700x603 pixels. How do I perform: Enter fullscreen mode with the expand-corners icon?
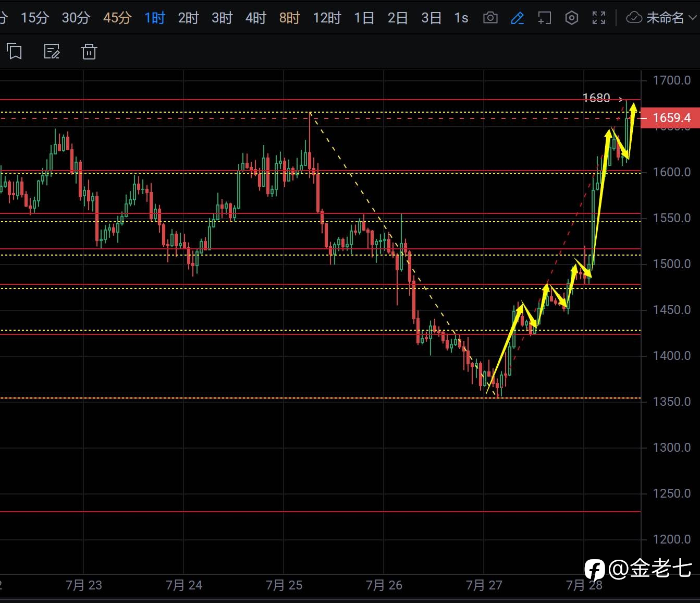[x=599, y=18]
